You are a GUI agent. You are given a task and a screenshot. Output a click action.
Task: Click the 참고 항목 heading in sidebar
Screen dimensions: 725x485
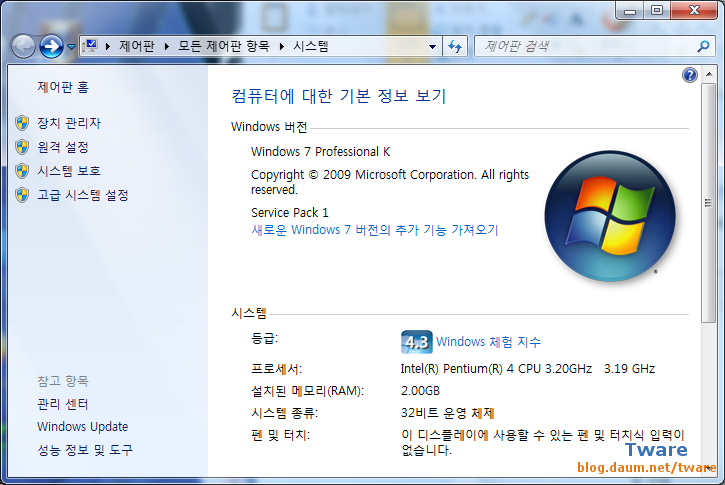click(x=63, y=381)
